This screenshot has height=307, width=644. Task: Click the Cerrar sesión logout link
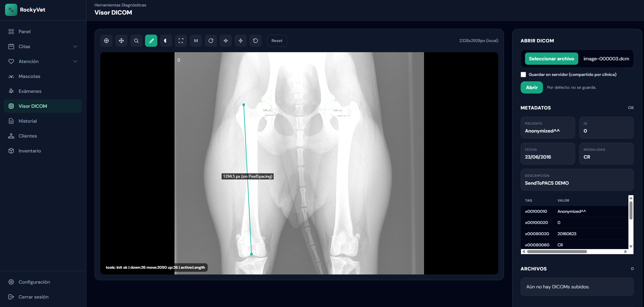pyautogui.click(x=33, y=297)
